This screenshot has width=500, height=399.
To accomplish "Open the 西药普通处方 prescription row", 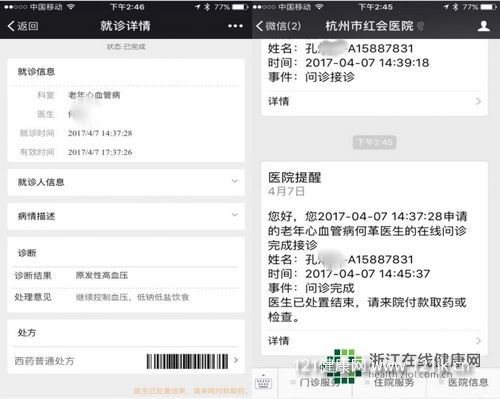I will (x=126, y=361).
